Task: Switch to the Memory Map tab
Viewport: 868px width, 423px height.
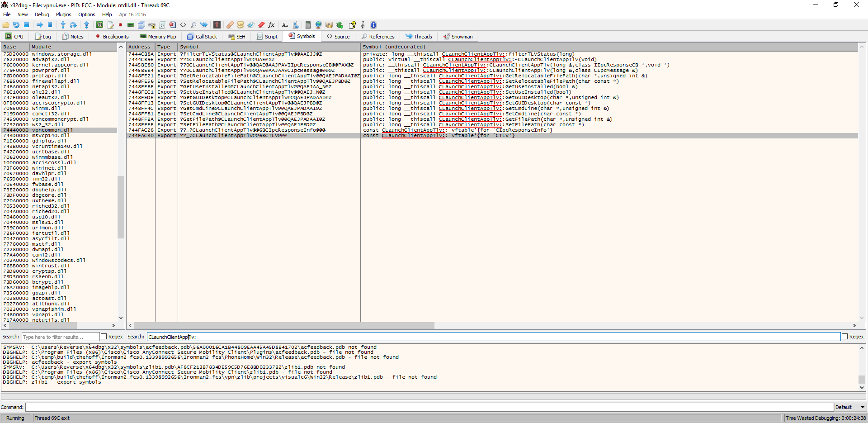Action: pos(158,37)
